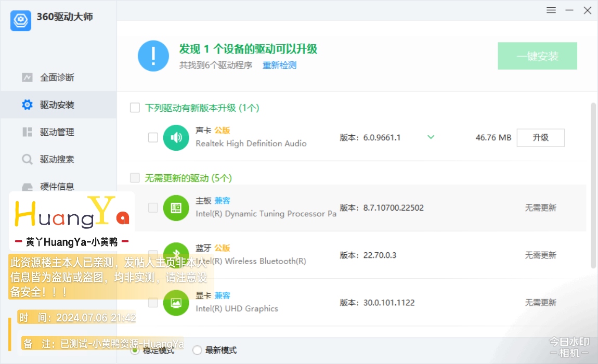Click 无需更新 status in 主板 row
This screenshot has height=364, width=598.
point(540,208)
